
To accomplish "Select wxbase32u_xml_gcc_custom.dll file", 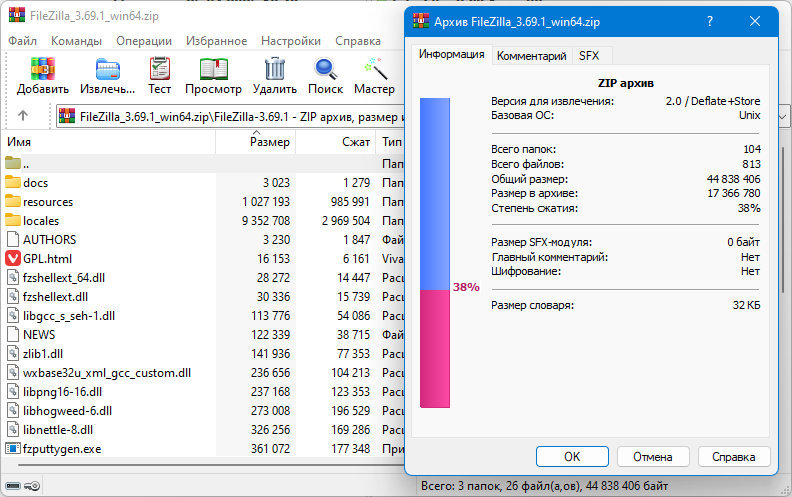I will pyautogui.click(x=107, y=373).
